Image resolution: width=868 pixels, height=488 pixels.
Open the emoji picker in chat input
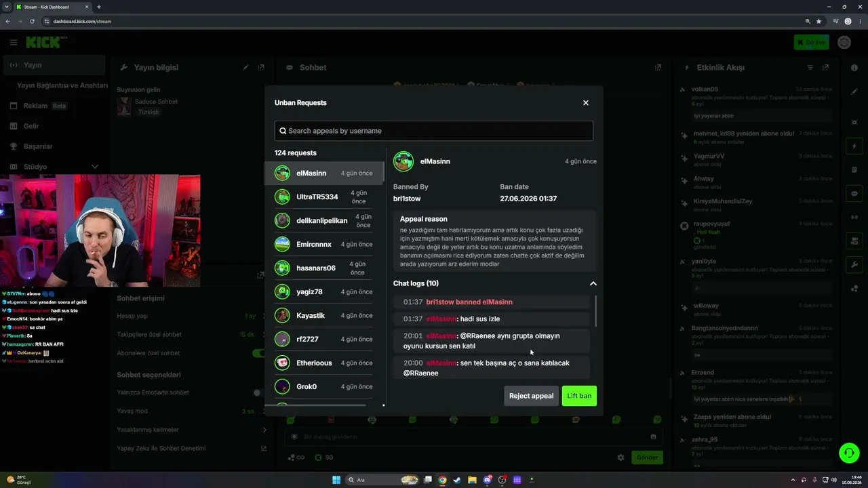tap(653, 437)
